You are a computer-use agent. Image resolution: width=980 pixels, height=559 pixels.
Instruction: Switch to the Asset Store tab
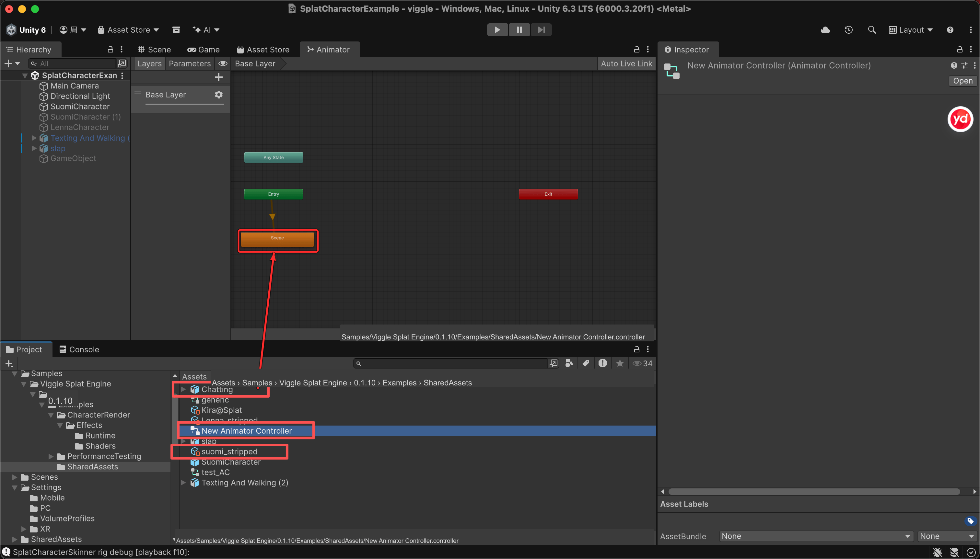[263, 50]
